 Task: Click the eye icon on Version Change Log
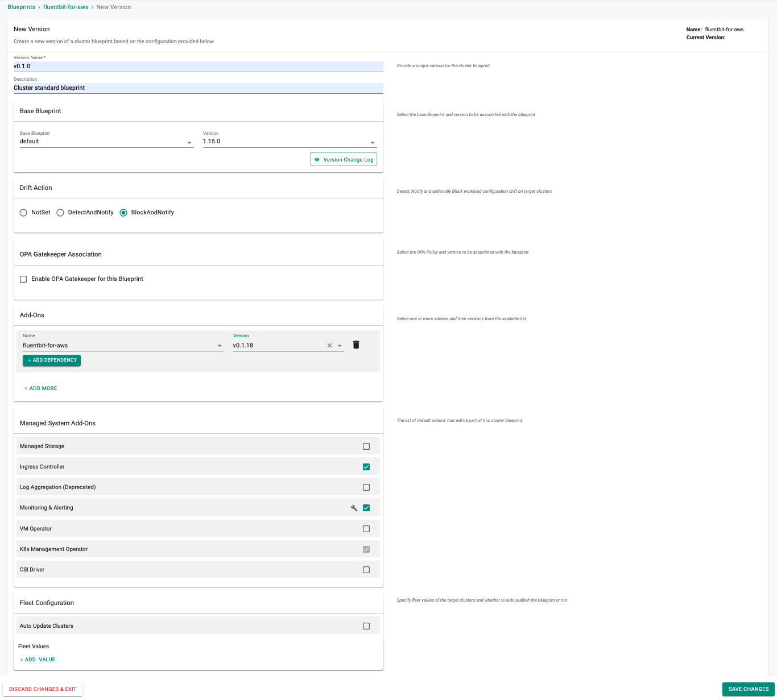click(x=317, y=160)
